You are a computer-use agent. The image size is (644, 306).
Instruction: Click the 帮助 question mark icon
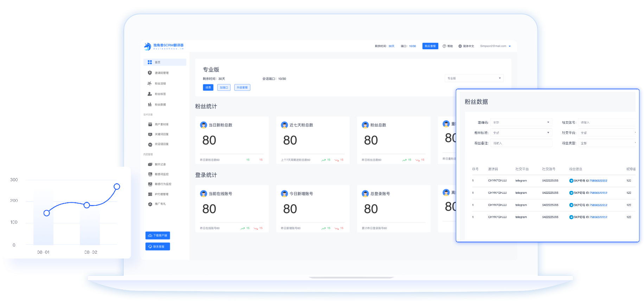pyautogui.click(x=444, y=46)
